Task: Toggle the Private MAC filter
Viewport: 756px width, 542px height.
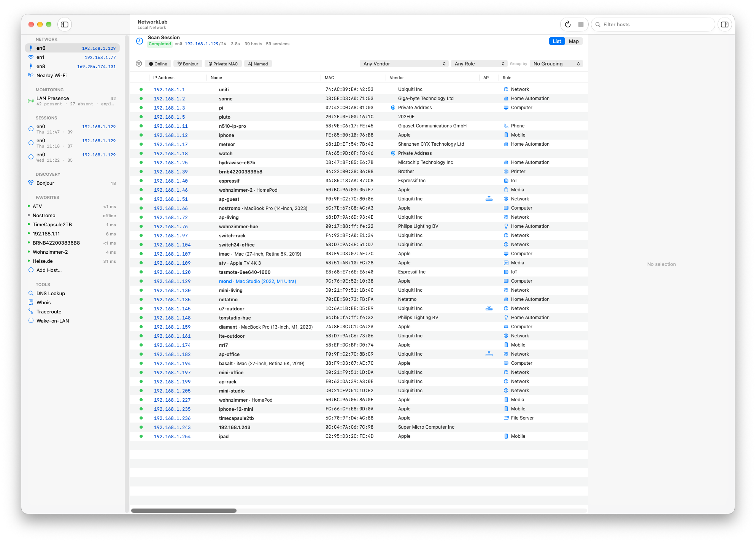Action: click(223, 64)
